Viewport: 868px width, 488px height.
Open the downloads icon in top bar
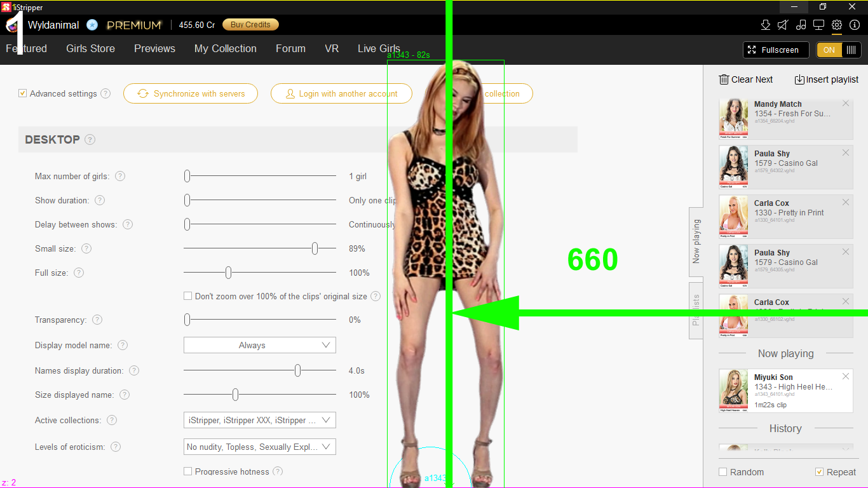click(x=766, y=25)
